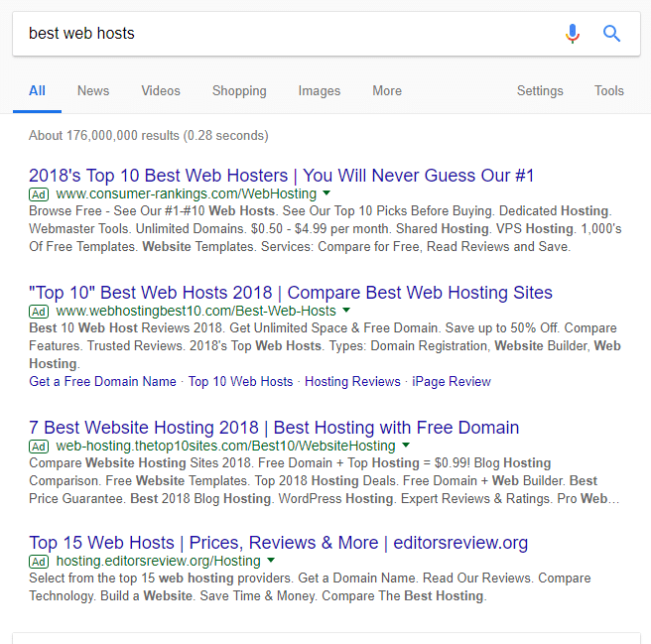Open the Tools filter options
Screen dimensions: 651x644
coord(609,90)
